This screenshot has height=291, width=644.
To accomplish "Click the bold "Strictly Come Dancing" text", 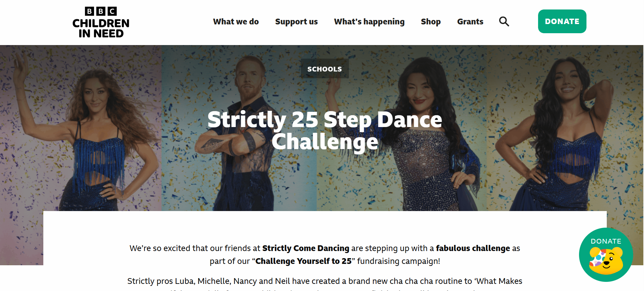I will pos(306,248).
